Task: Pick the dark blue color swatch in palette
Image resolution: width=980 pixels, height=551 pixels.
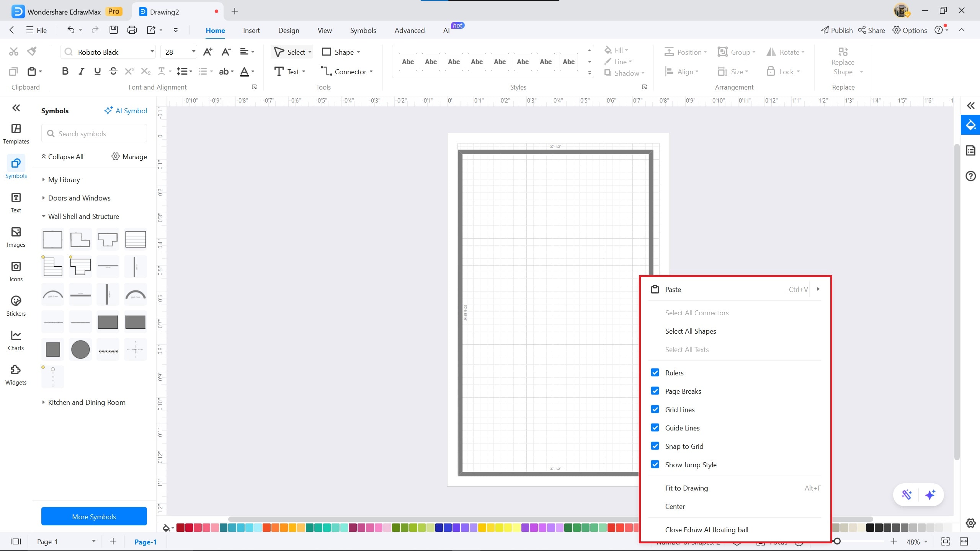Action: click(x=439, y=528)
